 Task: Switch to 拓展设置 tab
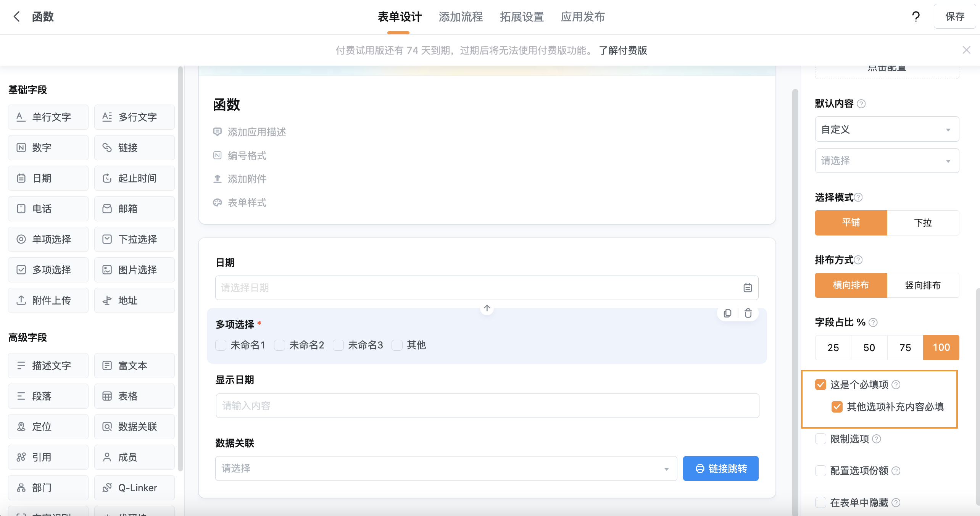click(522, 17)
